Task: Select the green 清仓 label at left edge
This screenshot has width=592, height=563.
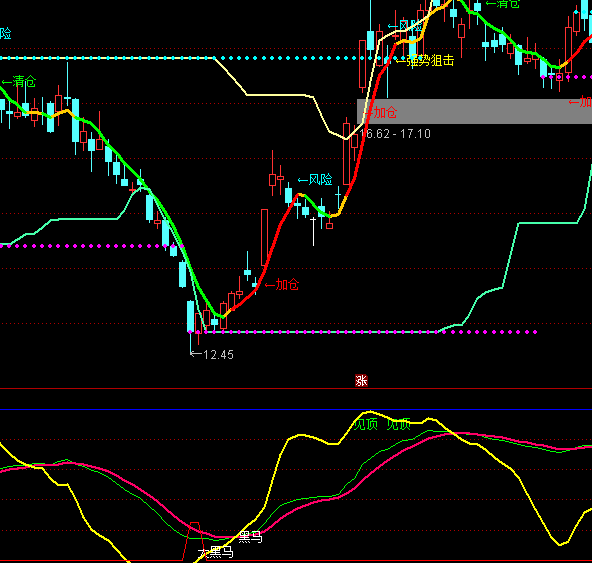Action: point(24,82)
